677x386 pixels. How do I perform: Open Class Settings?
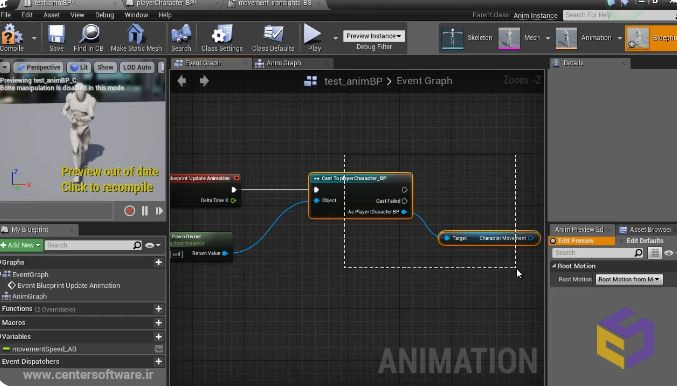222,38
